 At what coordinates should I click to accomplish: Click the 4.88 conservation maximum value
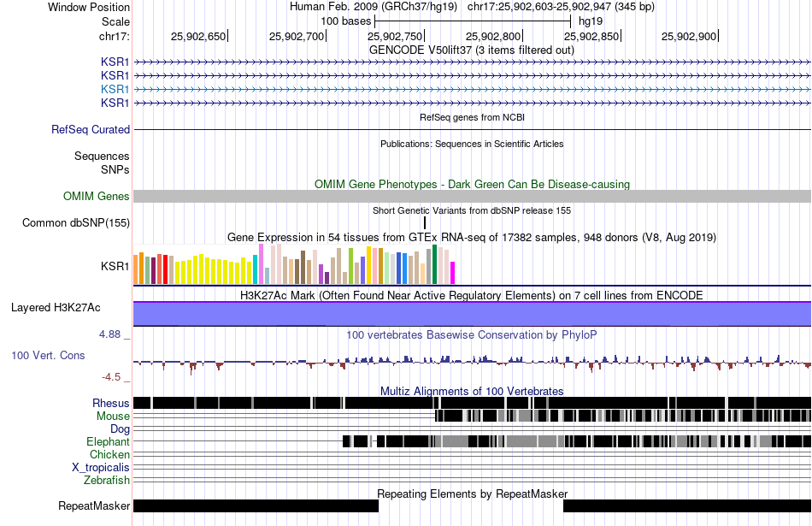(x=109, y=334)
